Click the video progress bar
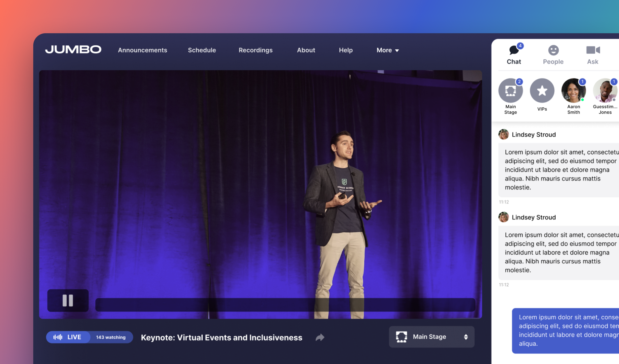The image size is (619, 364). [285, 305]
